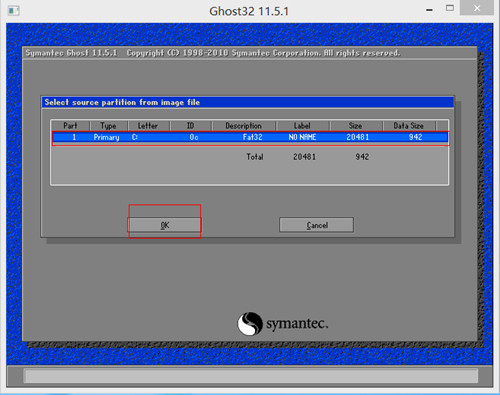The width and height of the screenshot is (500, 395).
Task: Click the NO NAME label cell
Action: (302, 137)
